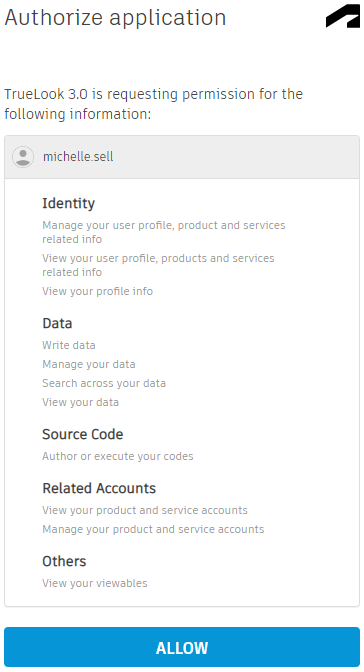Click the Identity section heading
Image resolution: width=364 pixels, height=672 pixels.
(x=69, y=203)
